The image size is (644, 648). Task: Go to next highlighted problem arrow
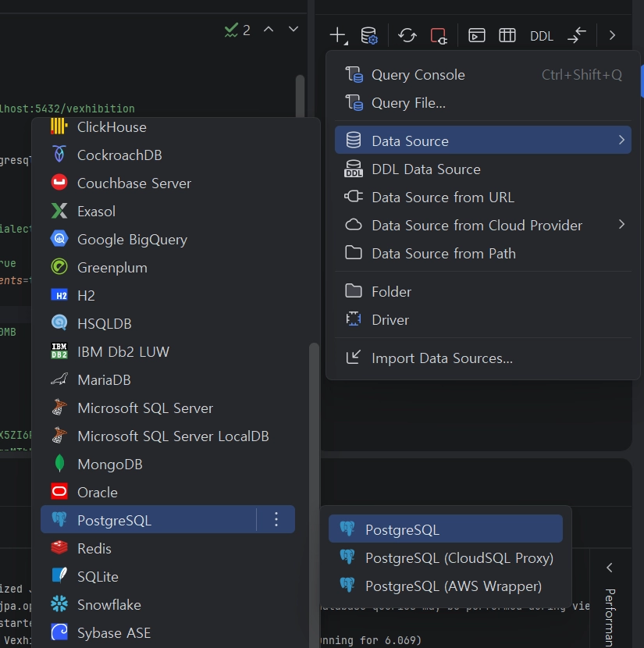294,30
